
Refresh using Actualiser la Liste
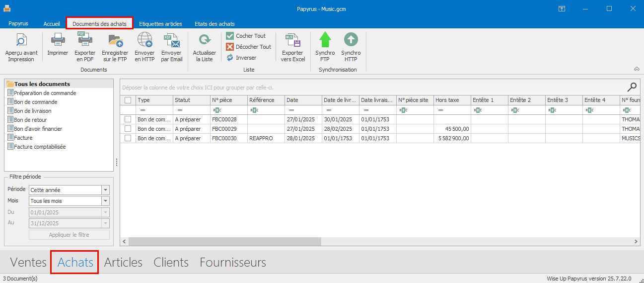click(x=204, y=40)
